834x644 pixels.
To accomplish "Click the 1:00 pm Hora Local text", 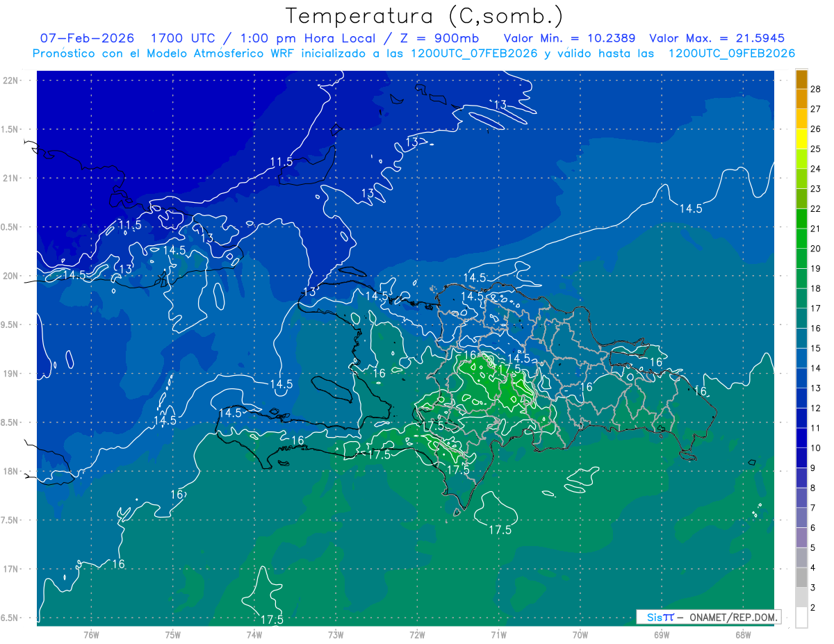I will (307, 38).
